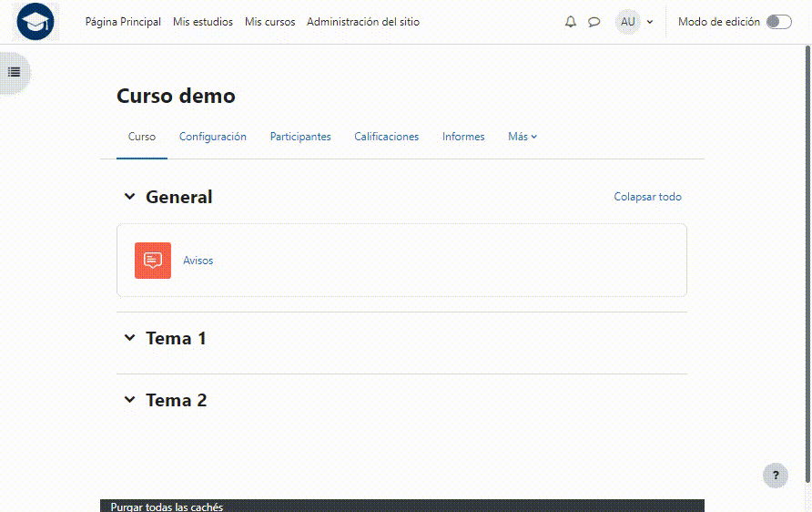
Task: Toggle Modo de edición switch
Action: click(x=778, y=22)
